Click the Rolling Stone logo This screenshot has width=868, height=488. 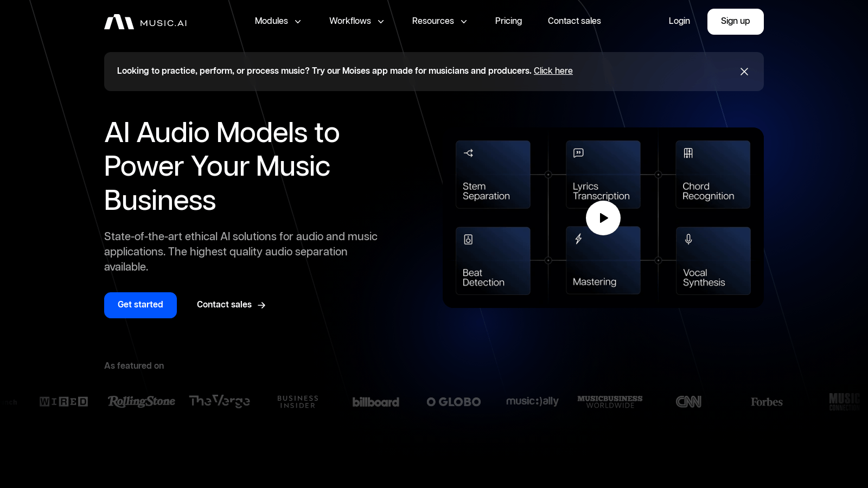pyautogui.click(x=142, y=402)
